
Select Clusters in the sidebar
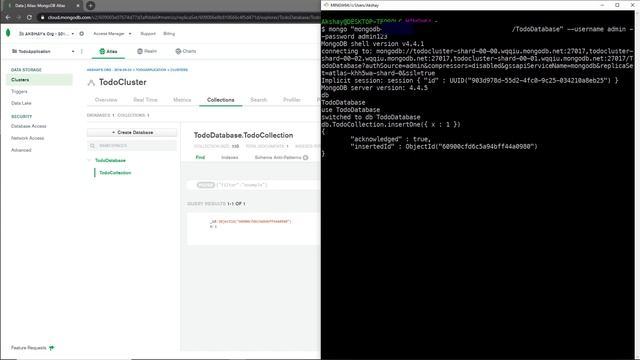(x=40, y=80)
